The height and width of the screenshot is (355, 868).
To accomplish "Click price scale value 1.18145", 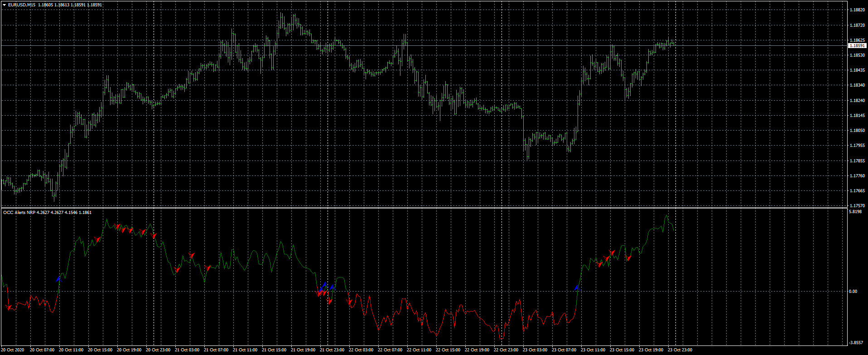I will tap(857, 116).
